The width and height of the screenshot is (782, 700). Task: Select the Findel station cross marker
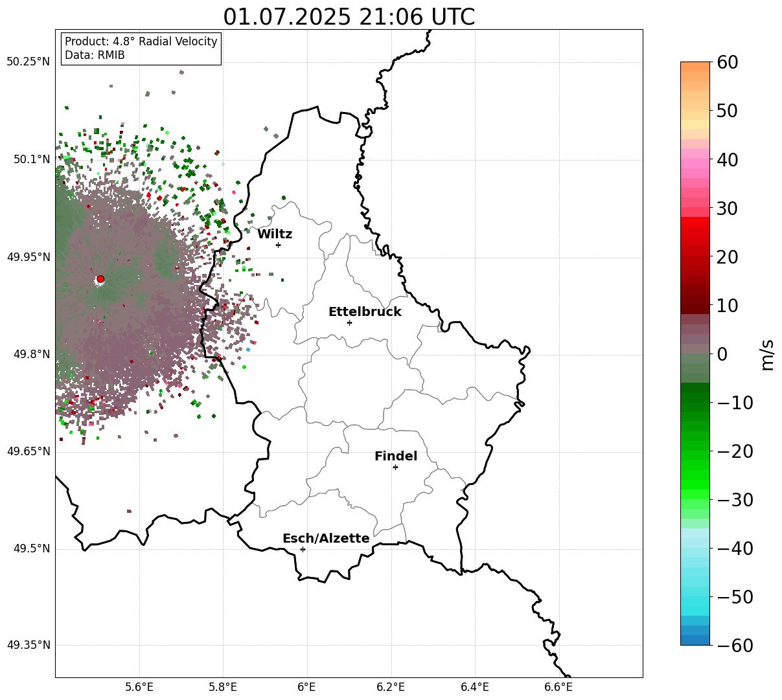395,467
